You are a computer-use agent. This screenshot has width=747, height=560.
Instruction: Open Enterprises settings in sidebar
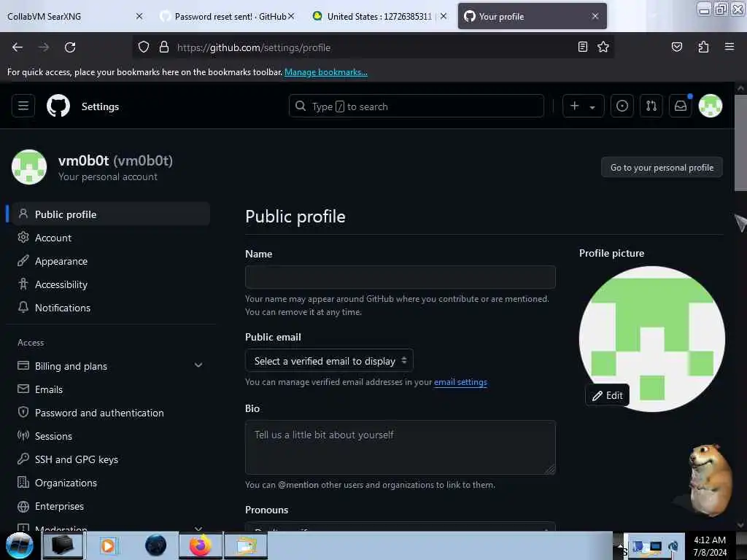(59, 506)
